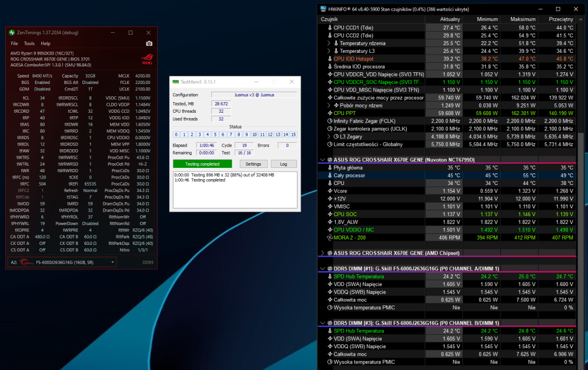Open the memory module selector dropdown in ZenTimings
Image resolution: width=588 pixels, height=370 pixels.
(x=113, y=261)
